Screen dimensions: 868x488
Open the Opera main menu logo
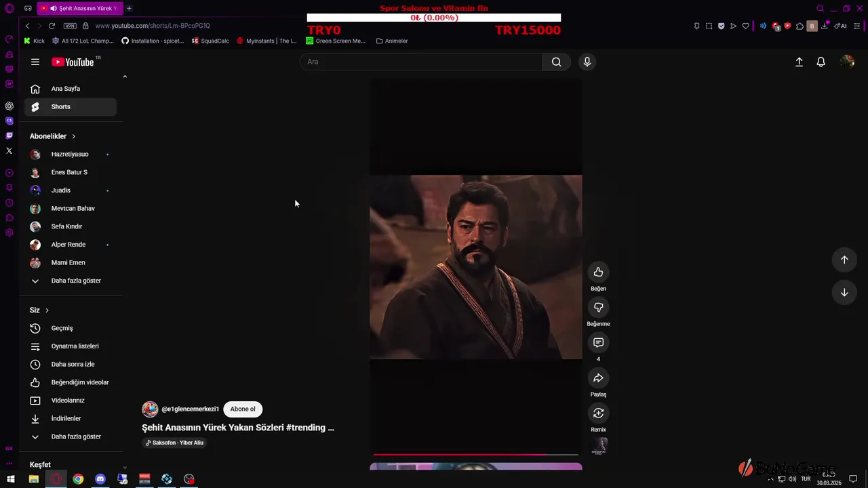9,8
